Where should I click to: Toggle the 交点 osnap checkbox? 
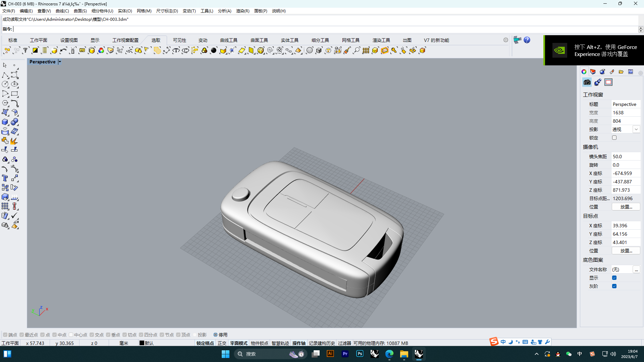[92, 335]
